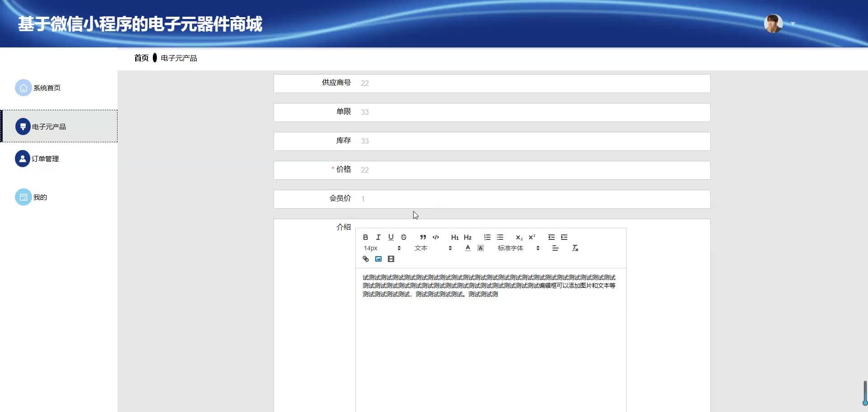This screenshot has width=868, height=412.
Task: Click the 首页 breadcrumb link
Action: [141, 58]
